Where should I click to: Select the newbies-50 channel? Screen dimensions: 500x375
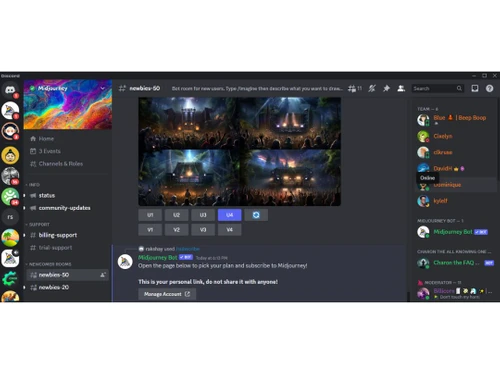(68, 275)
